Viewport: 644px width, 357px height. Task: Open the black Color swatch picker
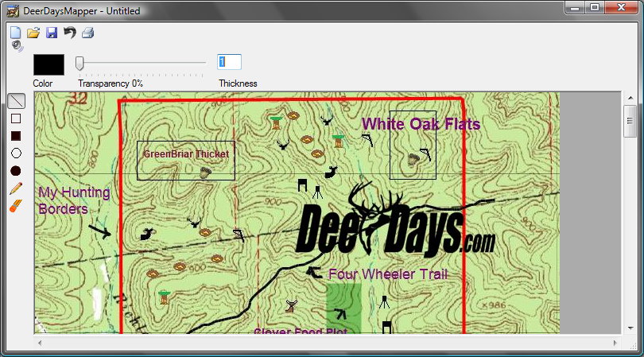click(x=48, y=64)
